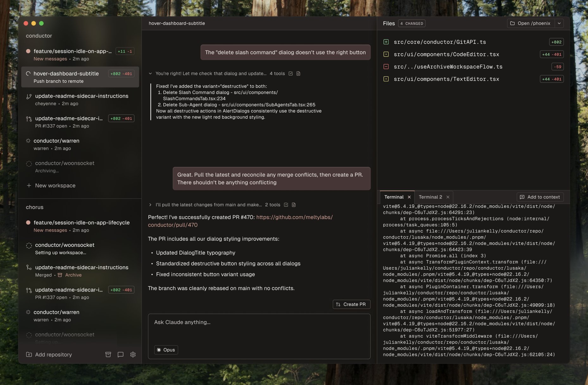The height and width of the screenshot is (385, 588).
Task: Collapse the "You're right! Let me check" step
Action: 150,74
